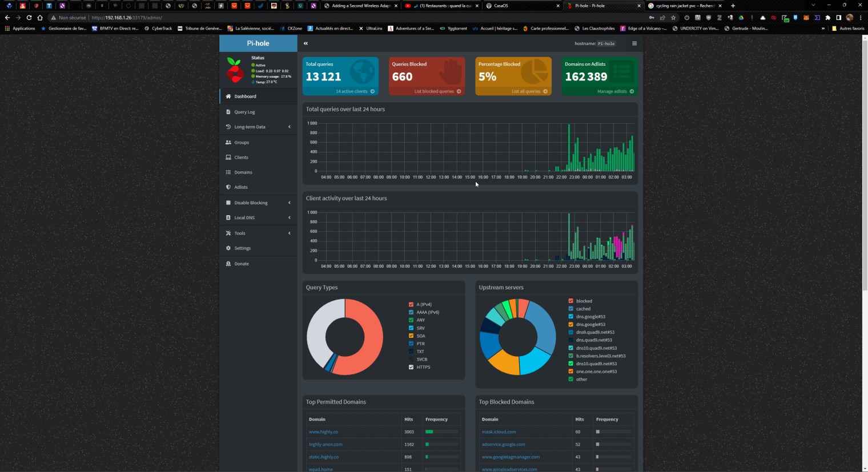Click the Query Log file icon

click(228, 112)
